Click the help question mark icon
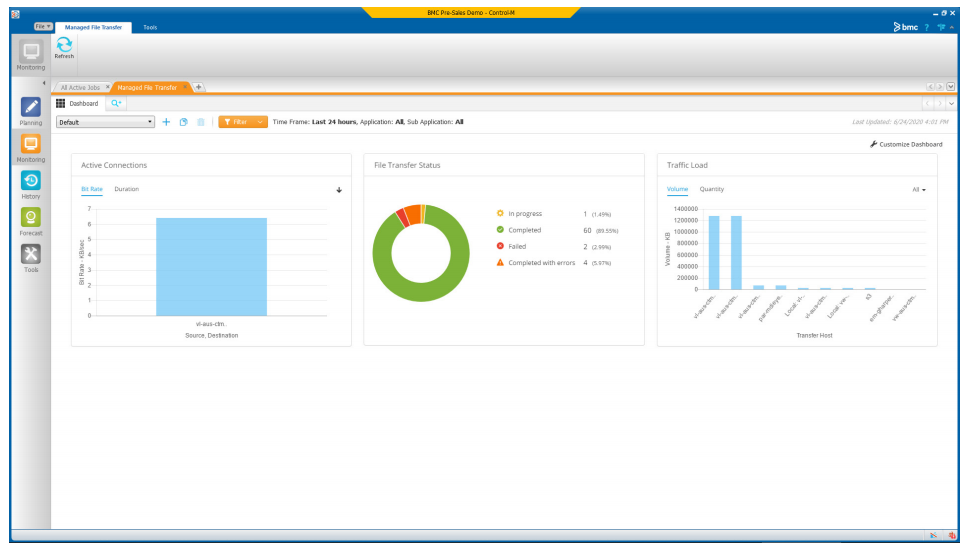 [x=927, y=27]
